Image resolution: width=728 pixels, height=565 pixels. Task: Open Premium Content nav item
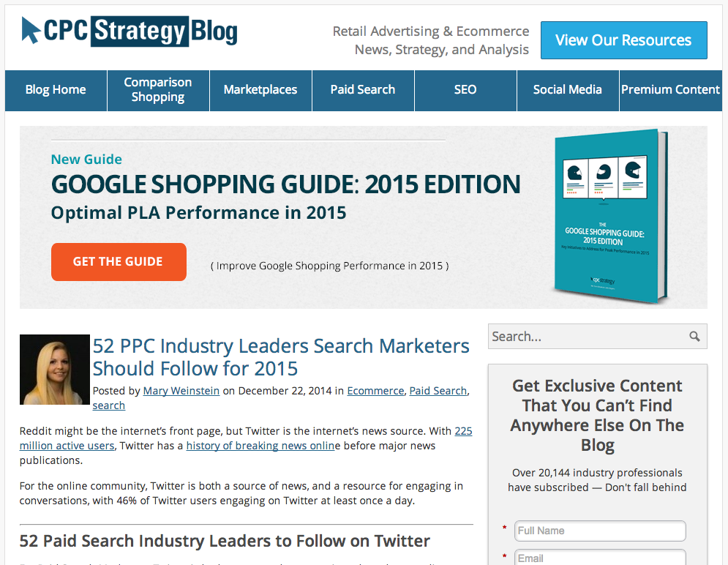[670, 90]
